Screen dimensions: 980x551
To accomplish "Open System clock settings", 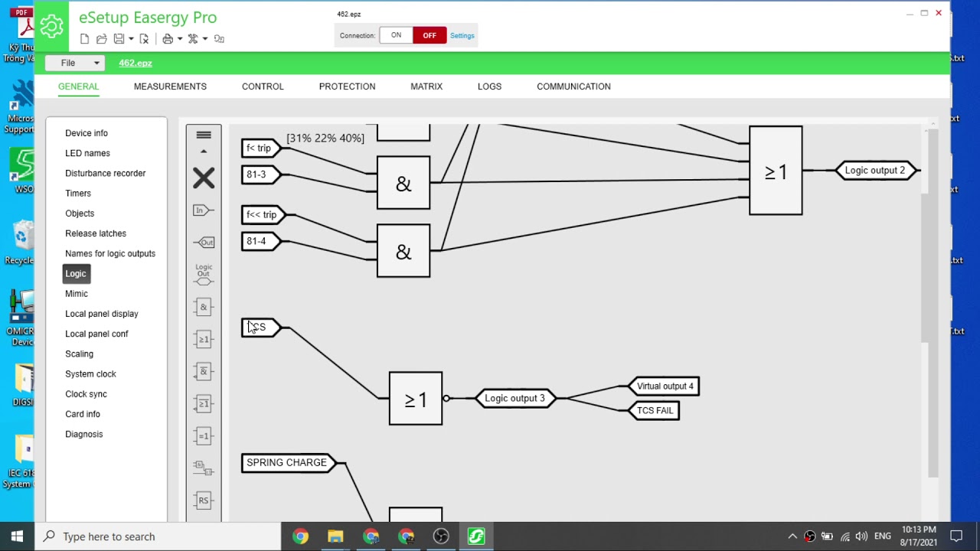I will (x=90, y=373).
